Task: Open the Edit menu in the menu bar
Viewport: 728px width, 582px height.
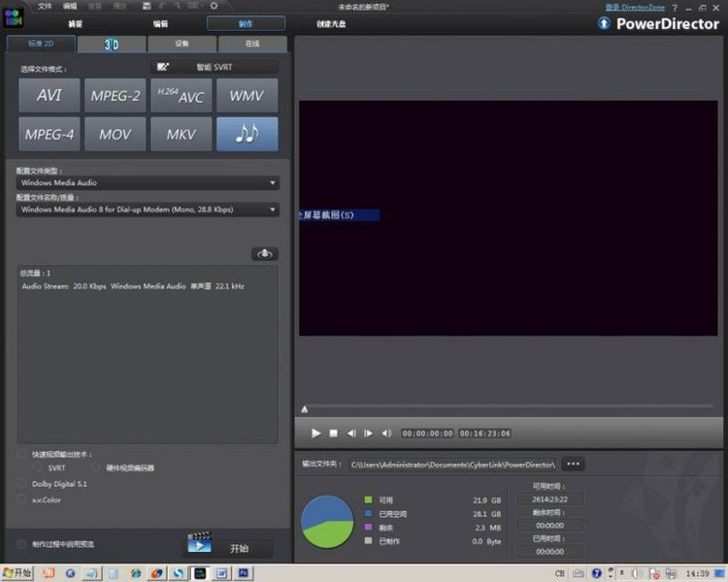Action: (70, 6)
